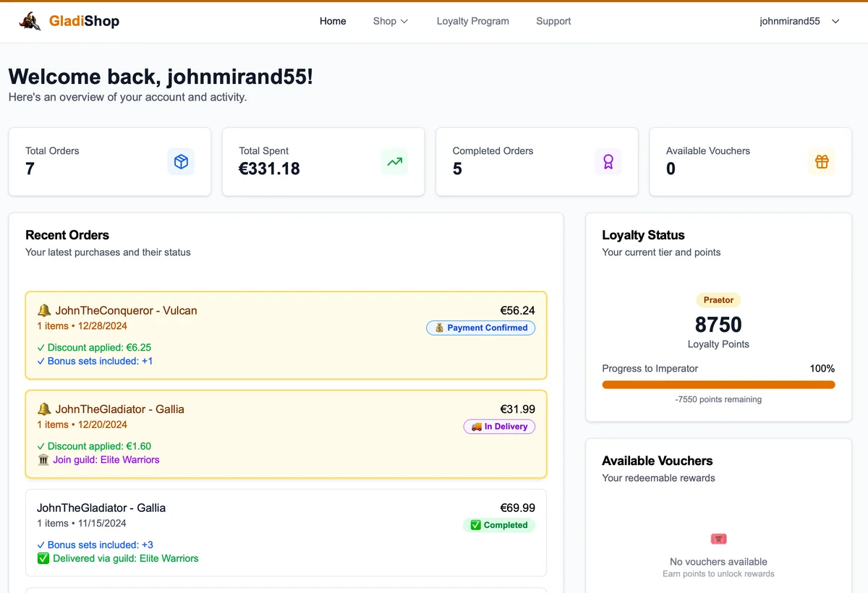The height and width of the screenshot is (593, 868).
Task: Click green checkmark beside Delivered via guild
Action: [43, 558]
